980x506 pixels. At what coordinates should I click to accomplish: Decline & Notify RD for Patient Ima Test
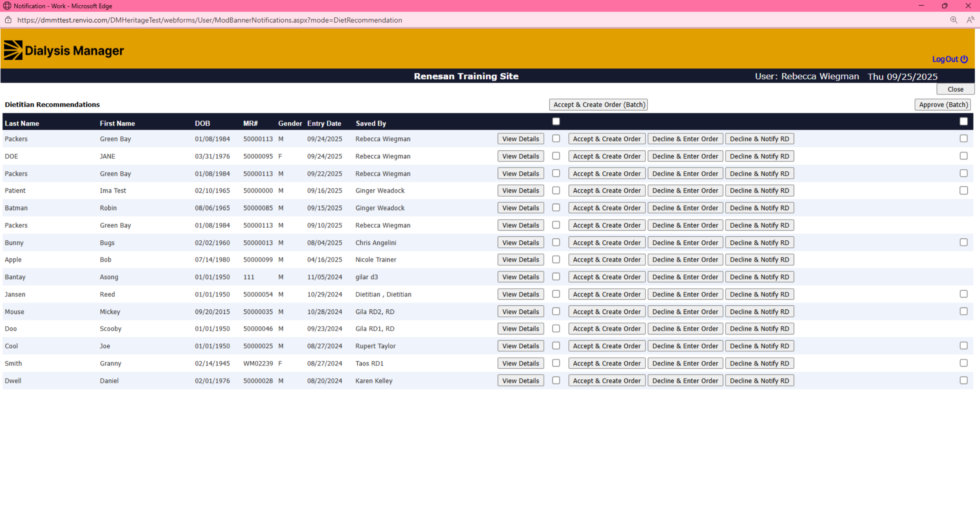759,190
